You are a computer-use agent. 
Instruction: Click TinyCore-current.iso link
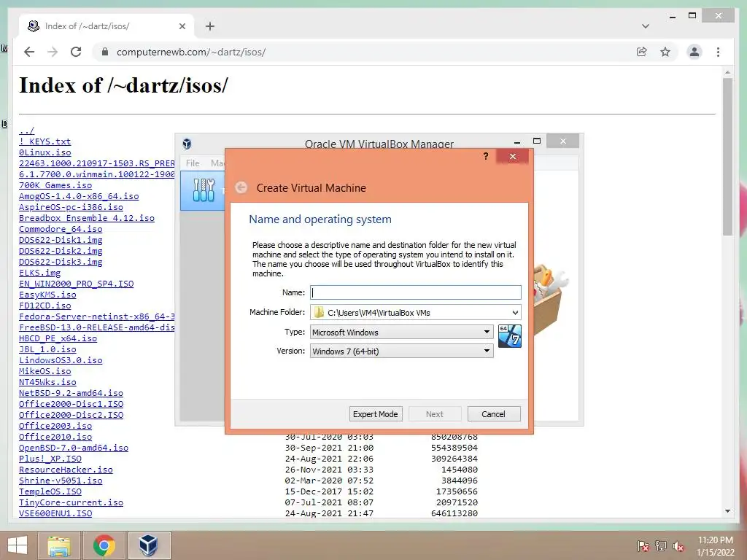click(x=71, y=503)
